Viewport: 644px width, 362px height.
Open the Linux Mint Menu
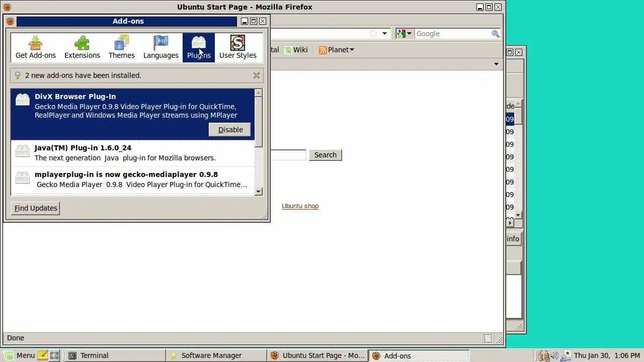pyautogui.click(x=20, y=355)
